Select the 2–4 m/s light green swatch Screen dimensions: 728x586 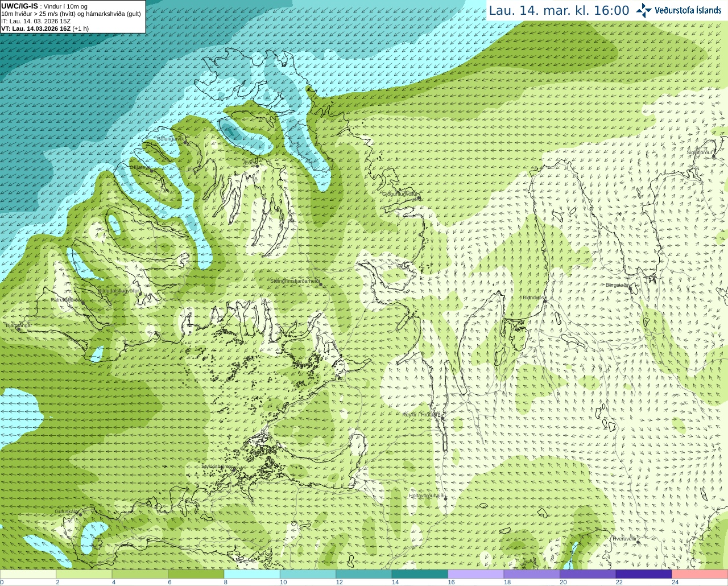(84, 574)
